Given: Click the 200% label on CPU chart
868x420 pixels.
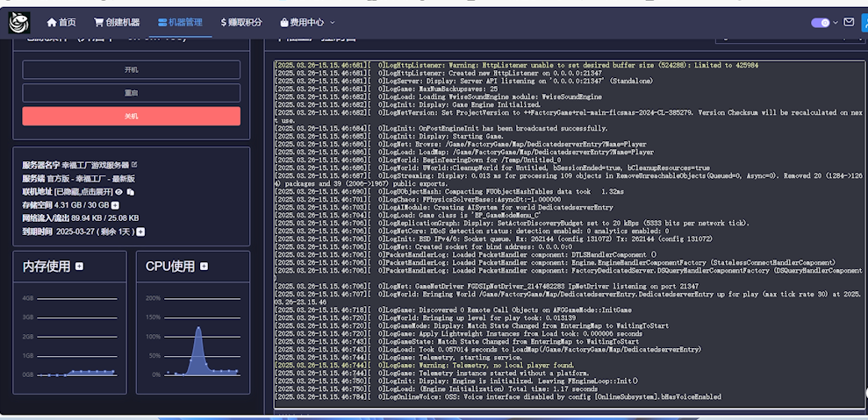Looking at the screenshot, I should (153, 298).
